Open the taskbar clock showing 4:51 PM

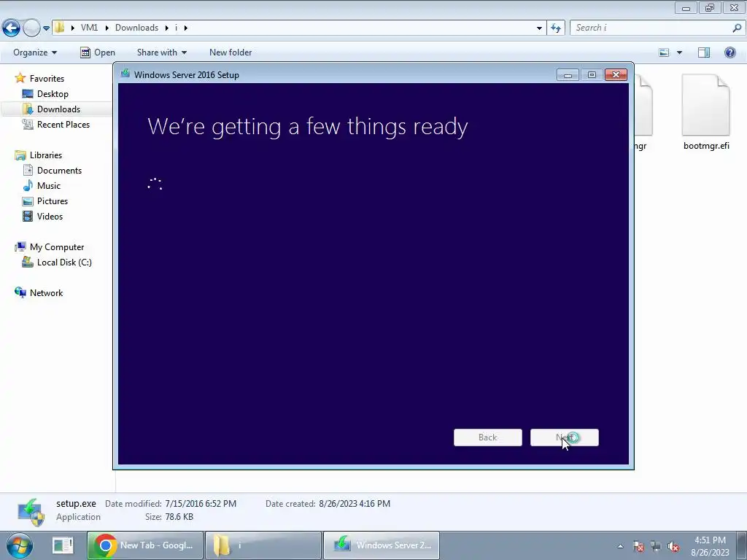click(x=710, y=546)
